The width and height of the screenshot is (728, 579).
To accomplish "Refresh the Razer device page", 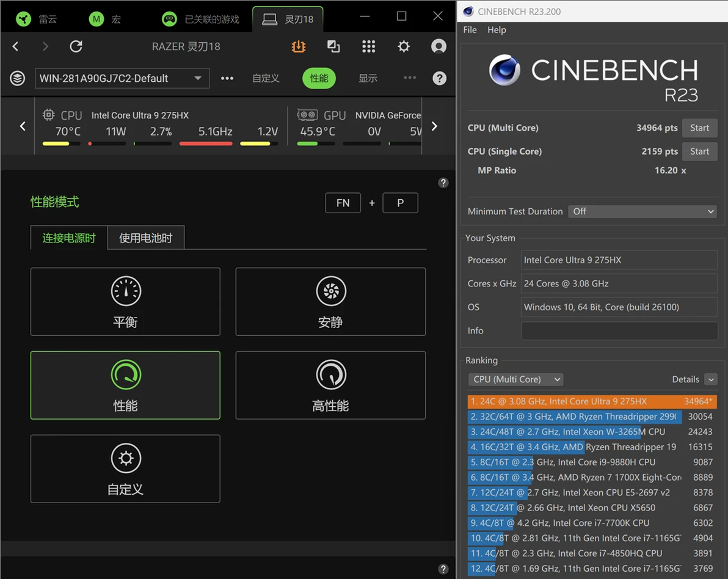I will [76, 46].
